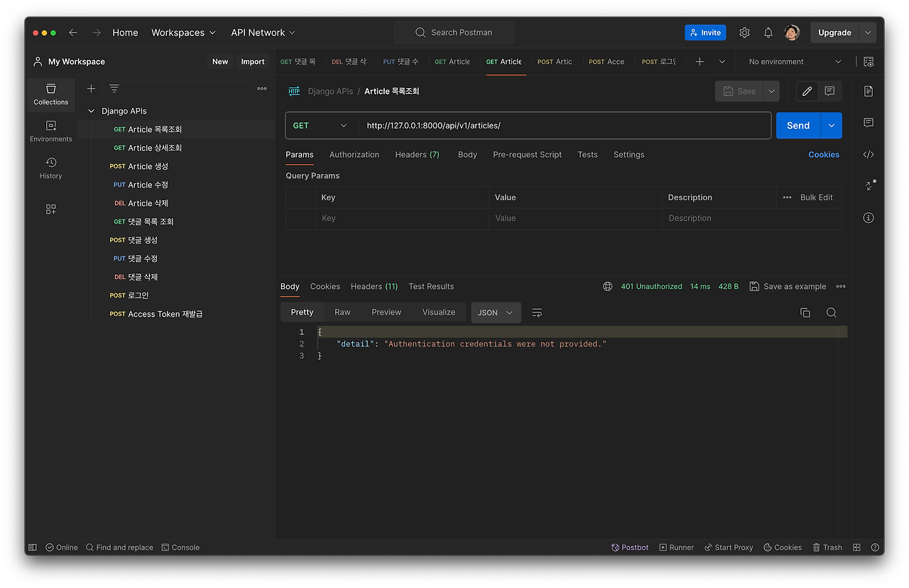Open the Upgrade dropdown arrow
This screenshot has height=588, width=909.
pyautogui.click(x=867, y=33)
